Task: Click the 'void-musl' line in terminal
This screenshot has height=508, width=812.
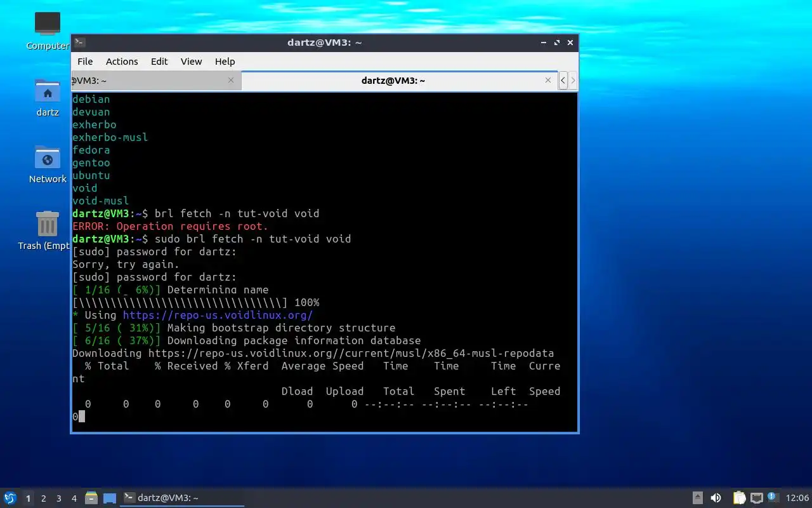Action: click(100, 201)
